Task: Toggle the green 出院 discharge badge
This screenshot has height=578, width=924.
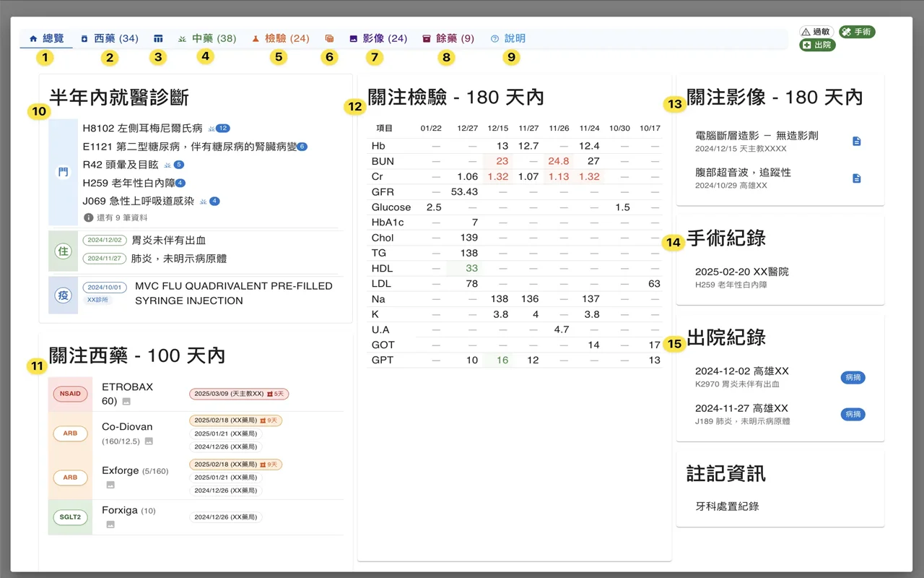Action: (818, 46)
